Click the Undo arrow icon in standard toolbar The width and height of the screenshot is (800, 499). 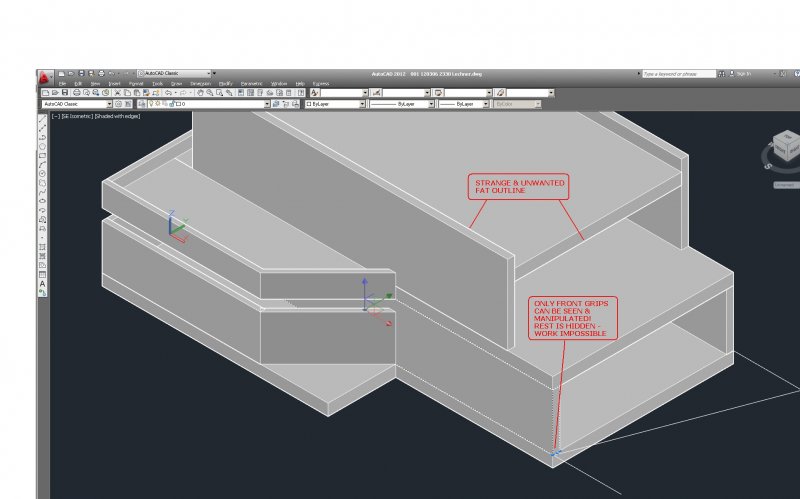[x=168, y=93]
